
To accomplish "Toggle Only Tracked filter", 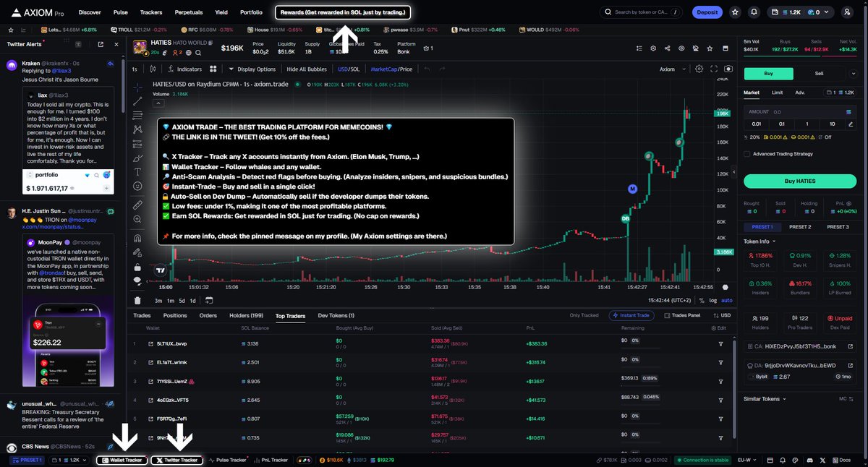I will (x=584, y=315).
